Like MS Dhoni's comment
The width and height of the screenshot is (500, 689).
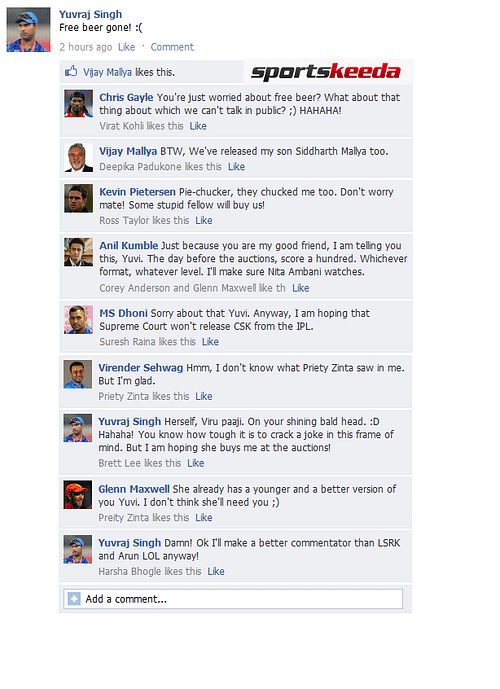pos(210,342)
